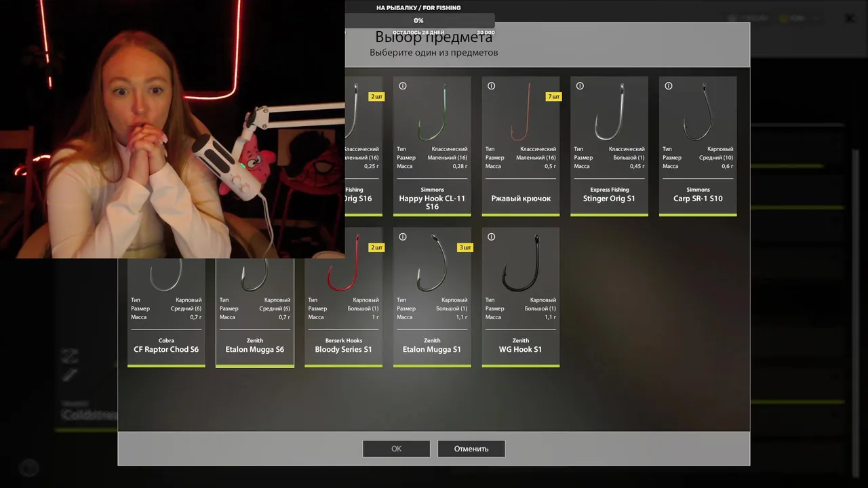Click the Carp SR-1 S10 item name
The image size is (868, 488).
click(698, 199)
